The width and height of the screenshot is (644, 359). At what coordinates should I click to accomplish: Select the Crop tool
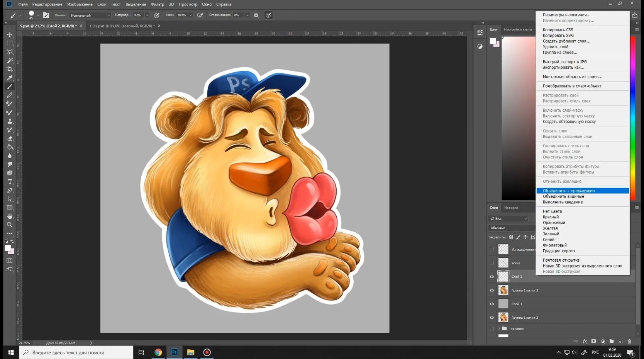10,69
